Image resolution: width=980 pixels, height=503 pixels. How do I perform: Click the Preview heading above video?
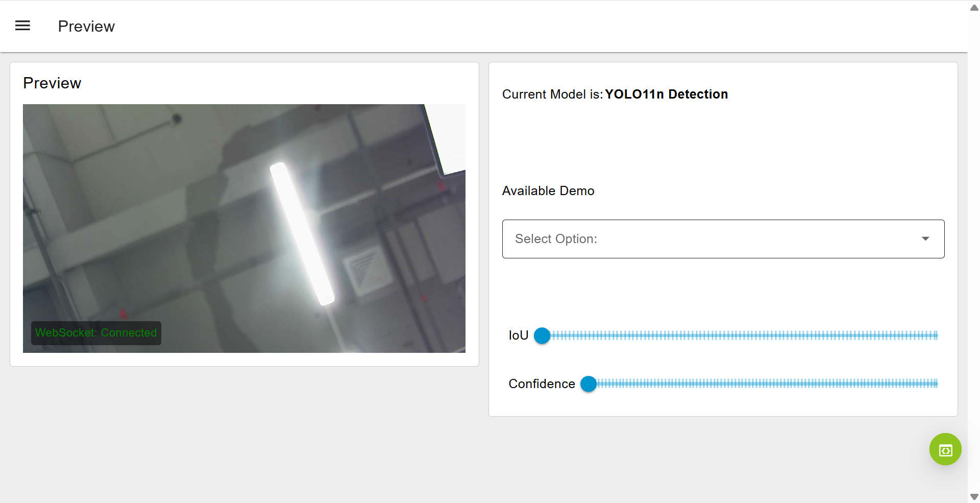[x=52, y=83]
